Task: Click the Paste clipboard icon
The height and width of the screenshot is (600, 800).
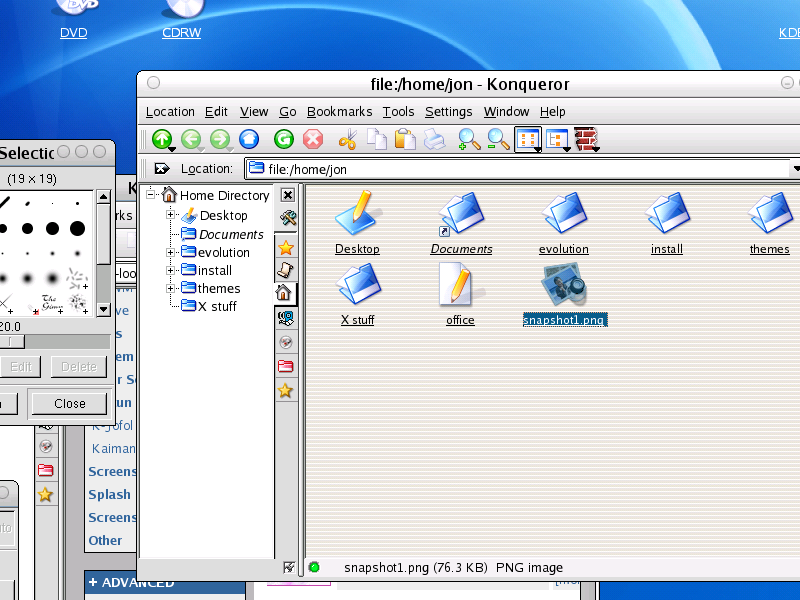Action: click(x=405, y=139)
